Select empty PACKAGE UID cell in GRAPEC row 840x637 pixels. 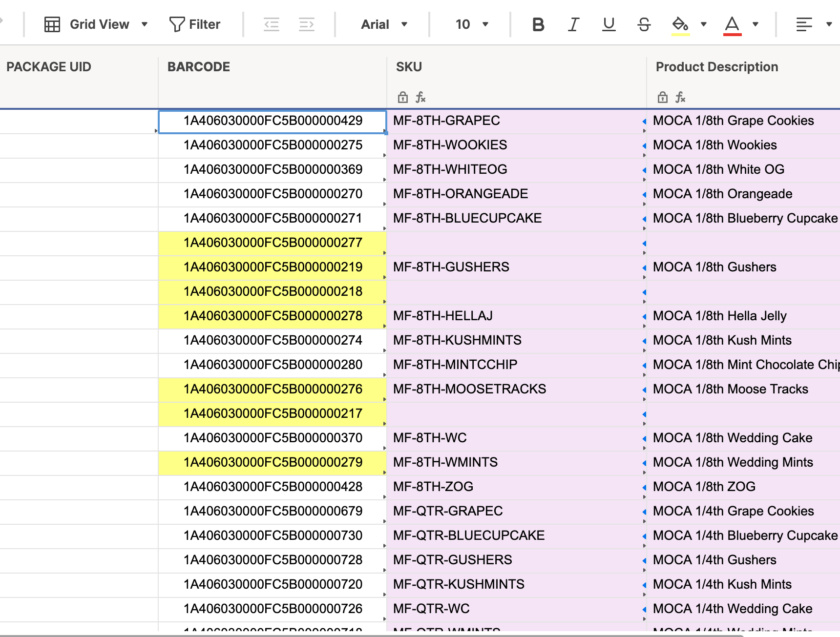(x=79, y=121)
